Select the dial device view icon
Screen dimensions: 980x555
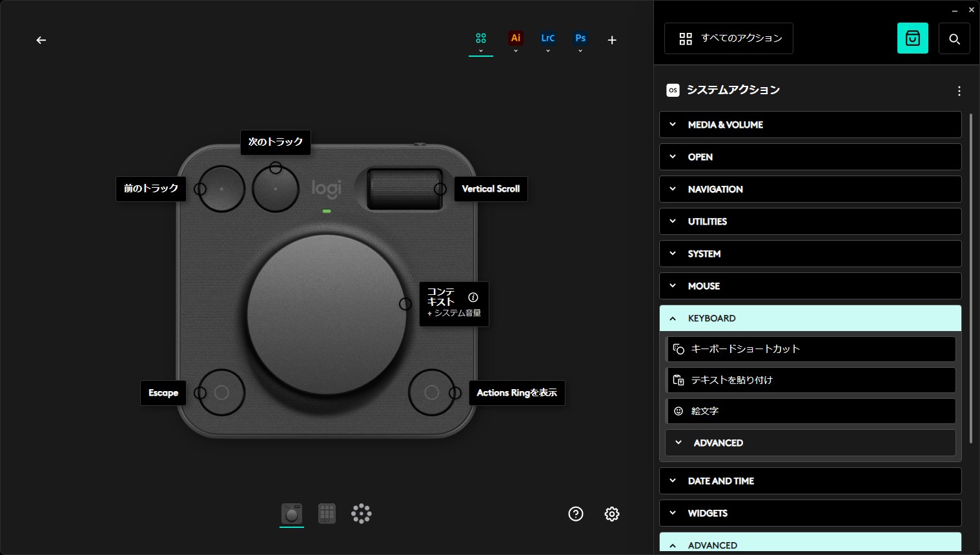[292, 514]
